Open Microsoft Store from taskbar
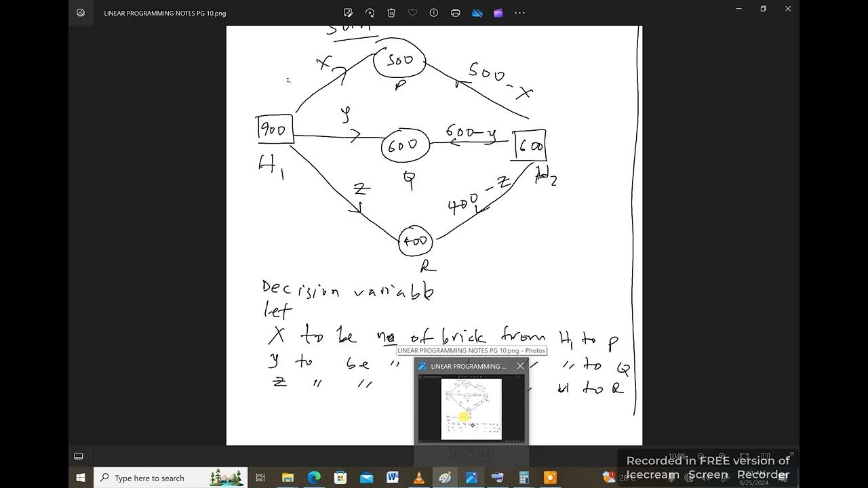 [340, 478]
